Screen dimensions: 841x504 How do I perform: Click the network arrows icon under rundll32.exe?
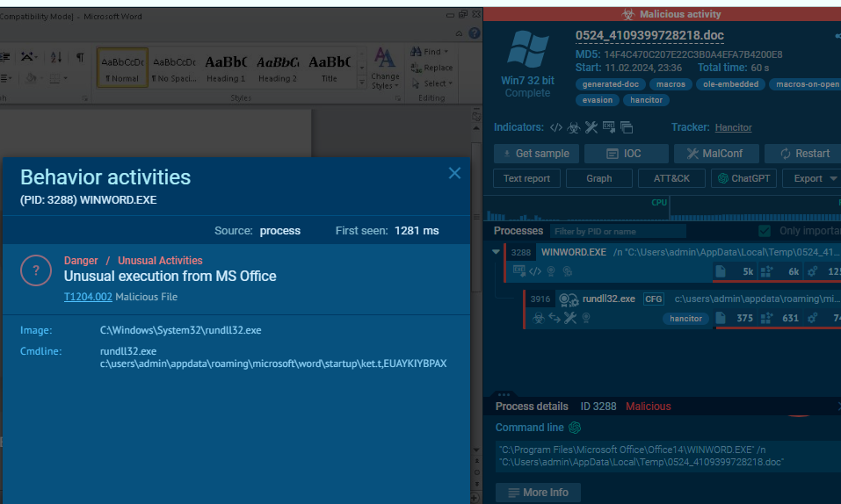[x=554, y=319]
